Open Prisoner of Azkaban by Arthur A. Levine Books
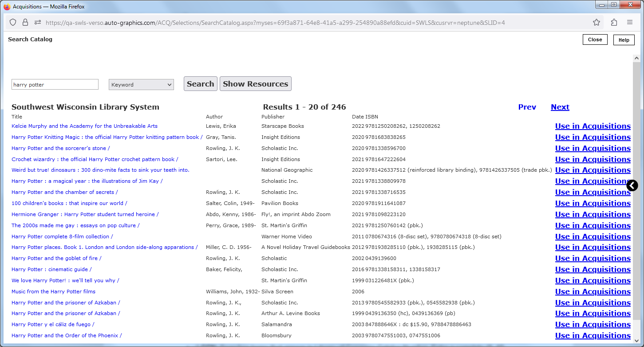This screenshot has height=347, width=644. pyautogui.click(x=66, y=313)
